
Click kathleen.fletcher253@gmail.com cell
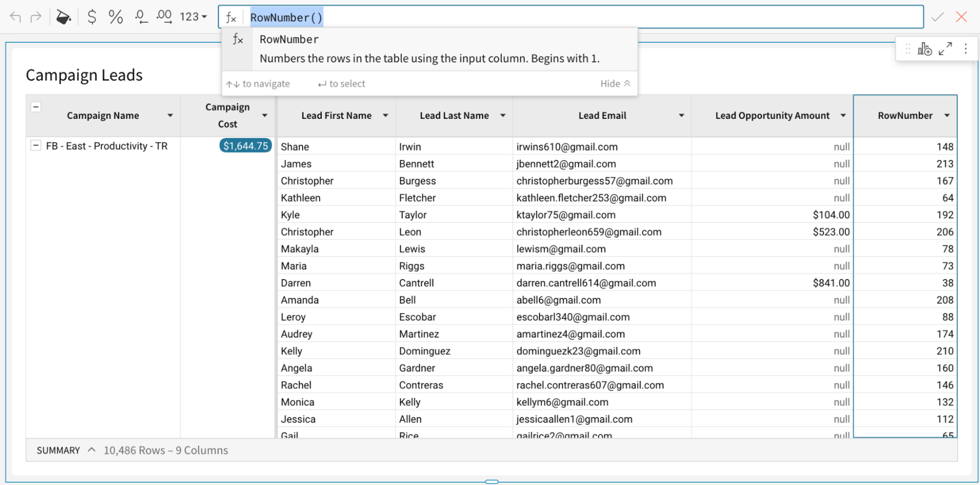[x=602, y=198]
